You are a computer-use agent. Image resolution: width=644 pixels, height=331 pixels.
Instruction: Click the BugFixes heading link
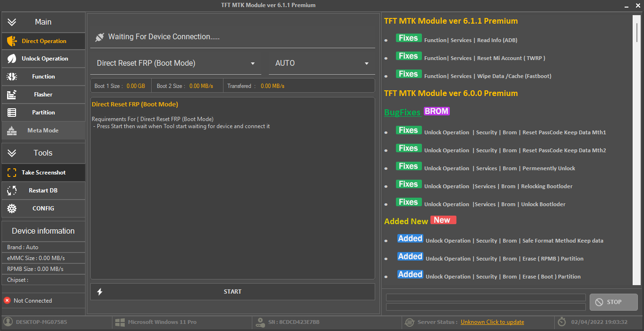point(402,113)
